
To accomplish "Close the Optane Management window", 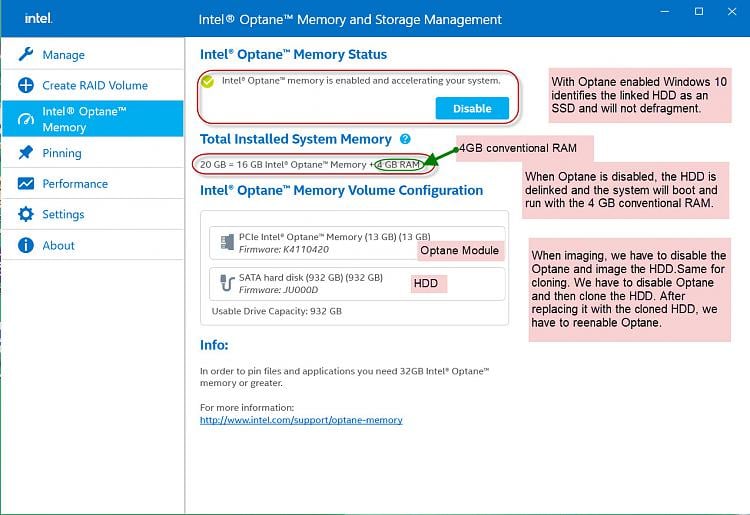I will click(732, 11).
